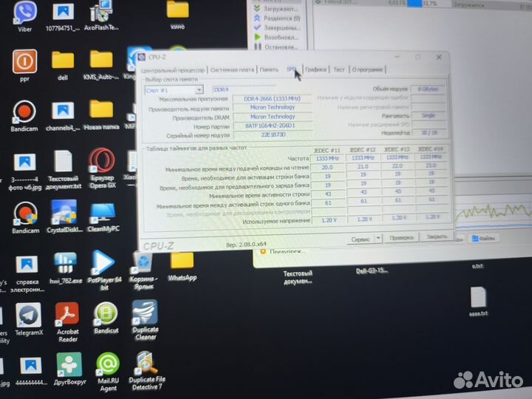Open the О программе tab

pyautogui.click(x=367, y=69)
